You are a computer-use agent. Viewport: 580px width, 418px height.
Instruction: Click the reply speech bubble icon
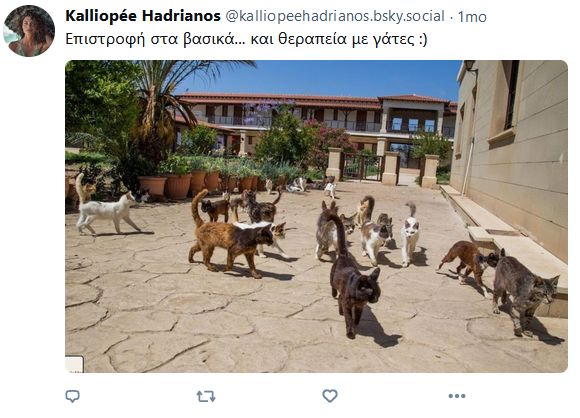coord(72,396)
